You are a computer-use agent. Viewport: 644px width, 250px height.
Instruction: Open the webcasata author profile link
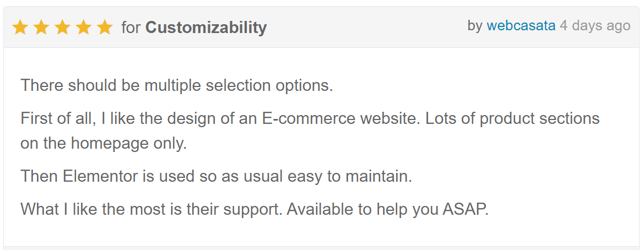tap(521, 26)
